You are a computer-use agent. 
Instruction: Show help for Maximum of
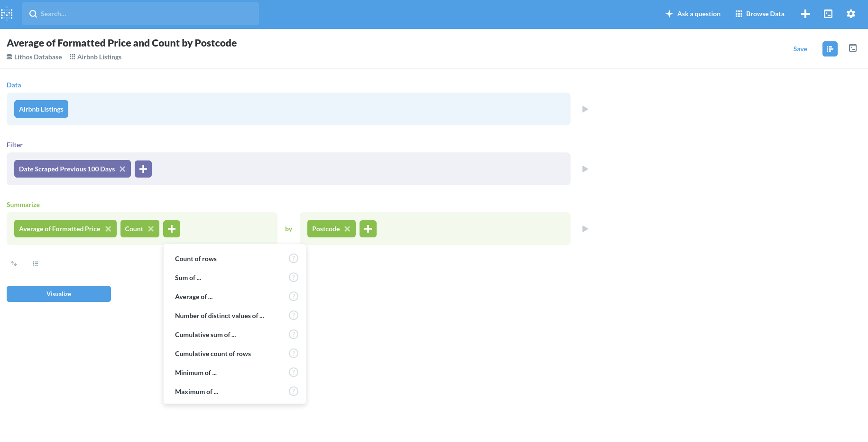pos(294,391)
